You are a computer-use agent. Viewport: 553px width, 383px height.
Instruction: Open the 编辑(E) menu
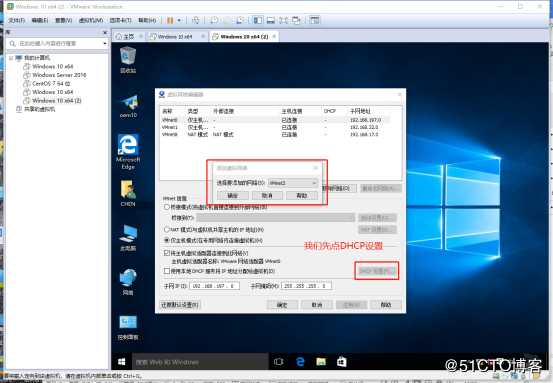(x=40, y=20)
